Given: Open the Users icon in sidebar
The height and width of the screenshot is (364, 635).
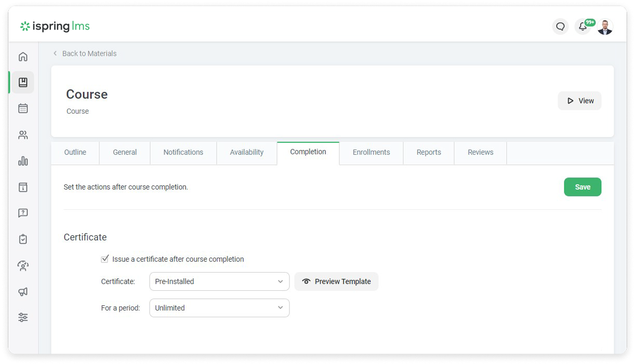Looking at the screenshot, I should point(23,135).
